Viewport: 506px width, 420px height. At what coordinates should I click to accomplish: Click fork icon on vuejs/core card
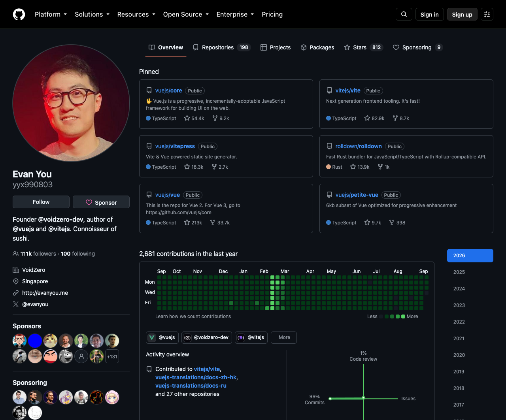(x=215, y=118)
